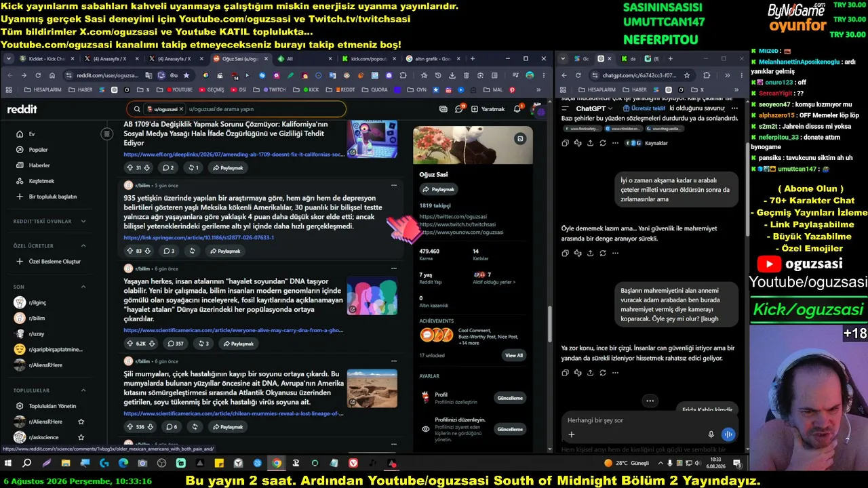Expand the REDDIT'TEKİ OYUNLAR section

pos(83,222)
